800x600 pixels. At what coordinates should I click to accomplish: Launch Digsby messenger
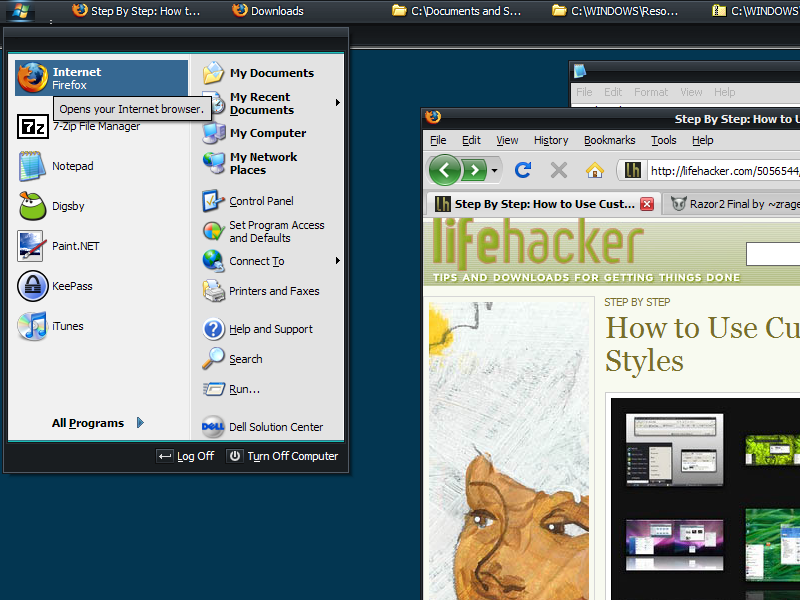[x=68, y=206]
